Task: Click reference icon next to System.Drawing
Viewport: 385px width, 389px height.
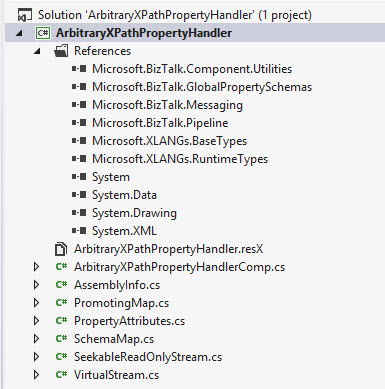Action: (79, 213)
